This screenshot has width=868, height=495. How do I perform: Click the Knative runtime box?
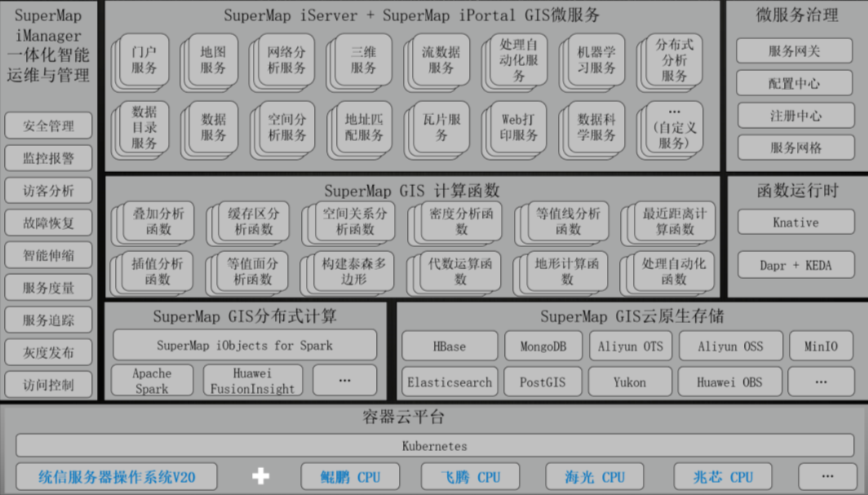[795, 223]
